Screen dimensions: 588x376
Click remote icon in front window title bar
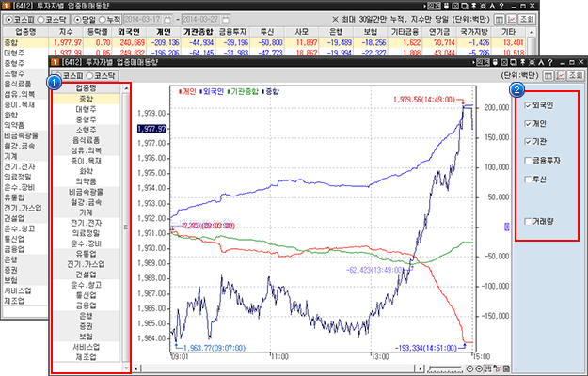point(483,62)
